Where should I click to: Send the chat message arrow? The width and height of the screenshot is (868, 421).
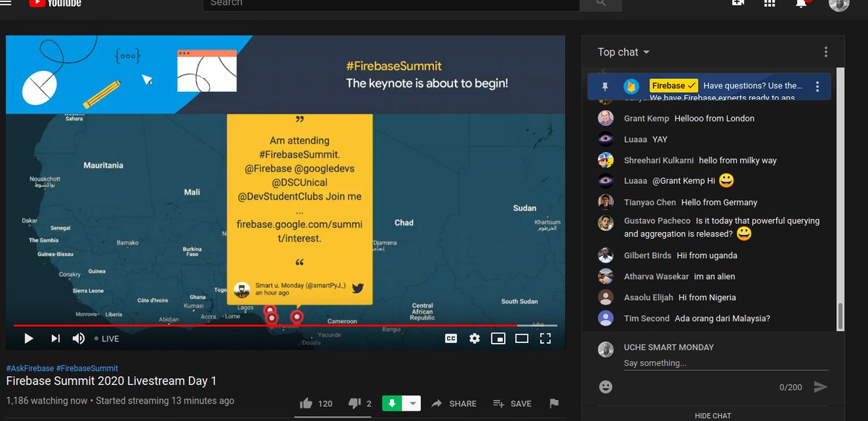tap(820, 387)
